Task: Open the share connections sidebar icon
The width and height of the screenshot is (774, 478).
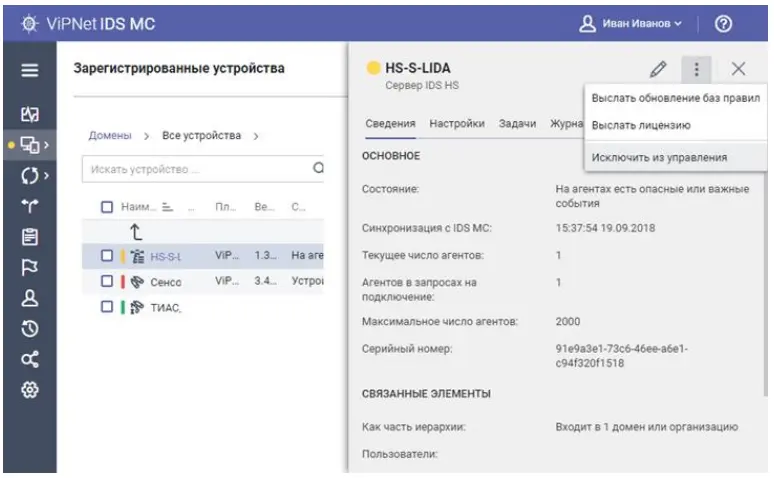Action: point(30,359)
